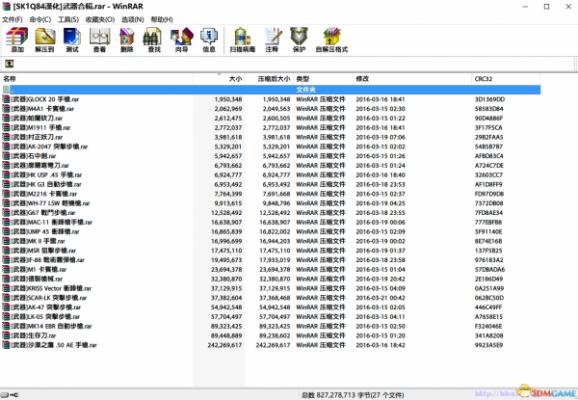Select the M1911 rar file icon

(6, 128)
